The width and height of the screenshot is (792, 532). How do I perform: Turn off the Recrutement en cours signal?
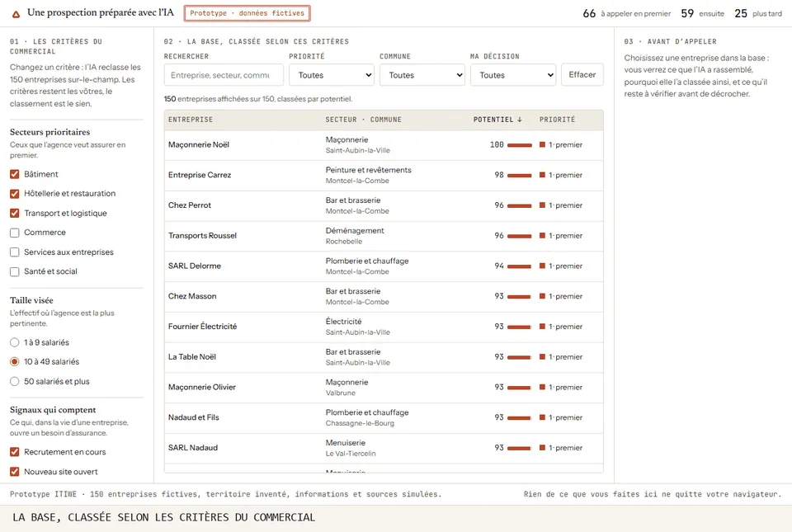15,452
